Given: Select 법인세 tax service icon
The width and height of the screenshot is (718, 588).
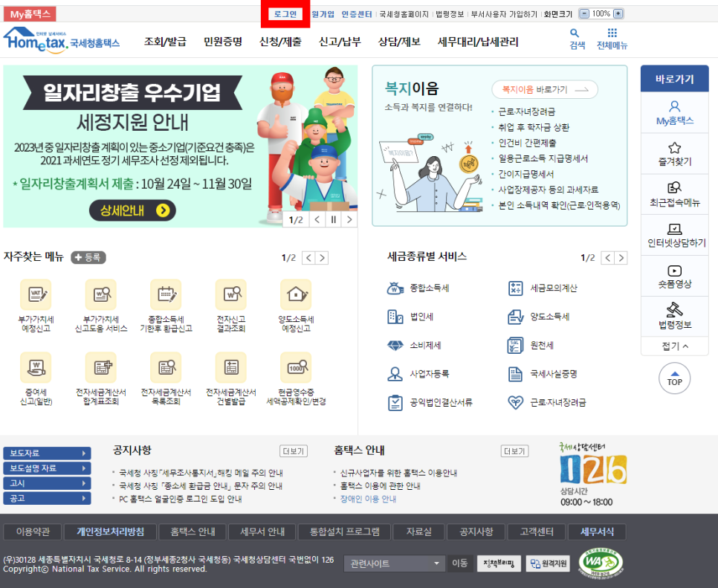Looking at the screenshot, I should 395,317.
